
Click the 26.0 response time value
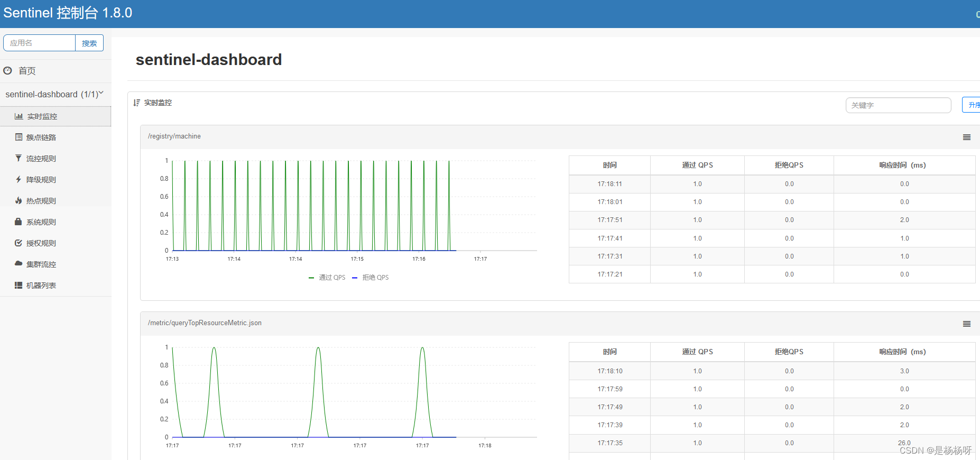[904, 443]
